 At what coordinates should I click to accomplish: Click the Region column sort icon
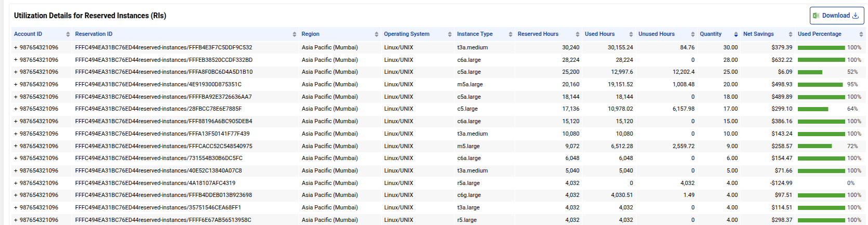point(377,34)
